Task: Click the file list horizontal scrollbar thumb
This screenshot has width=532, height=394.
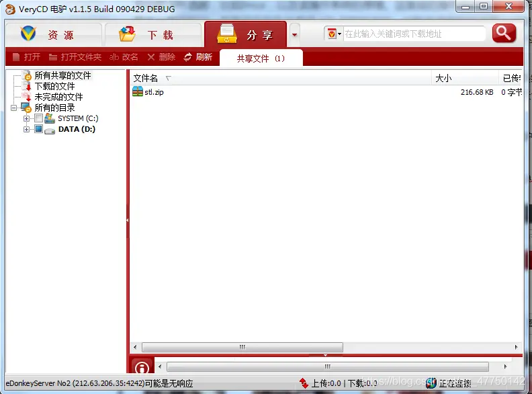Action: click(x=242, y=347)
